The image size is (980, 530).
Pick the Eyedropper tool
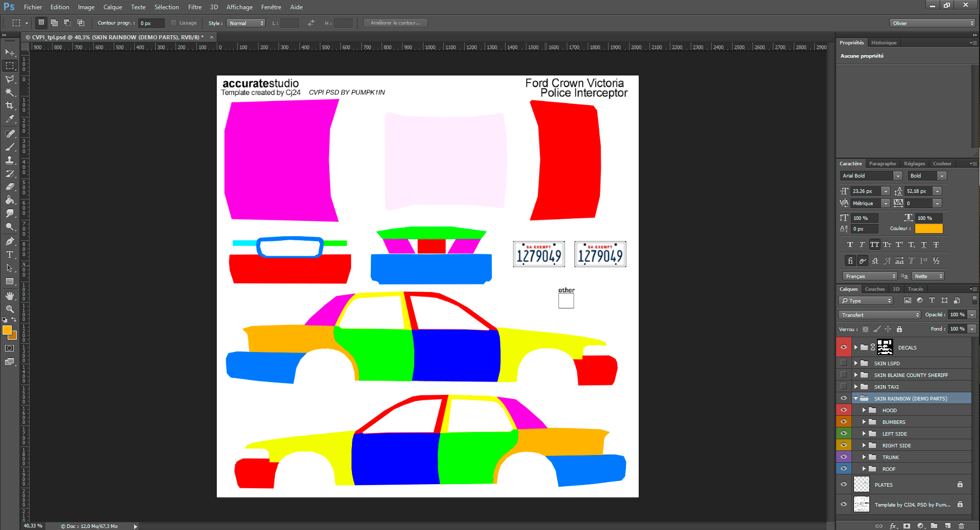pos(10,119)
